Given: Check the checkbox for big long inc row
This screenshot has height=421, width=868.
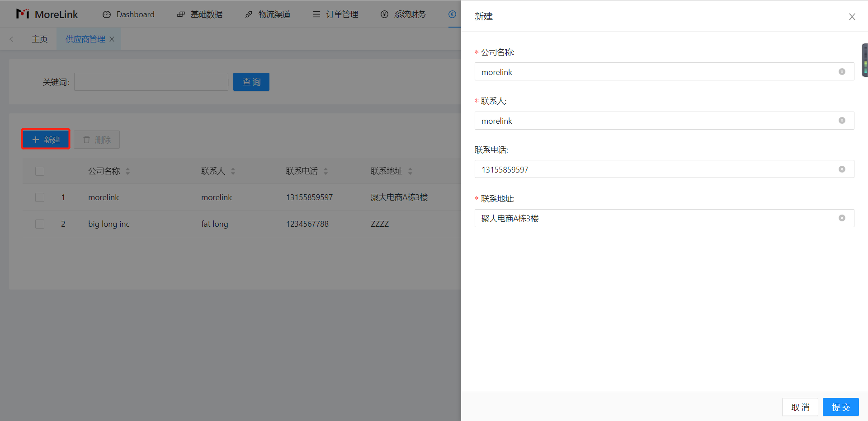Looking at the screenshot, I should coord(40,224).
